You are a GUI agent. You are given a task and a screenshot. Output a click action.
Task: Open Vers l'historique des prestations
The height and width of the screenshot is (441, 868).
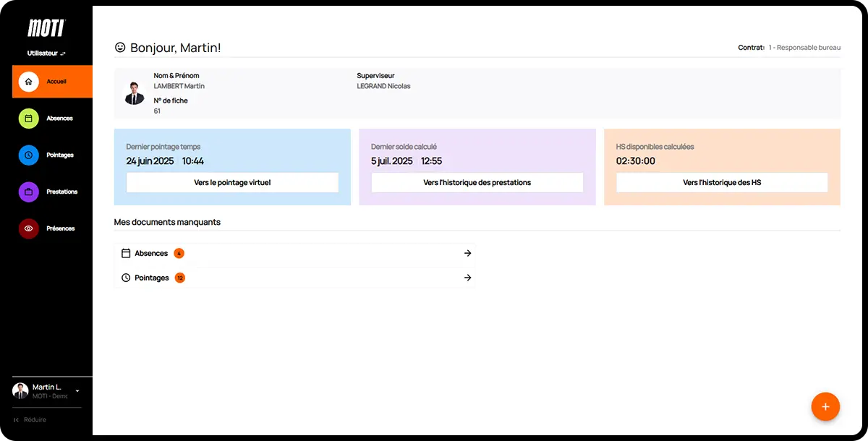[477, 183]
